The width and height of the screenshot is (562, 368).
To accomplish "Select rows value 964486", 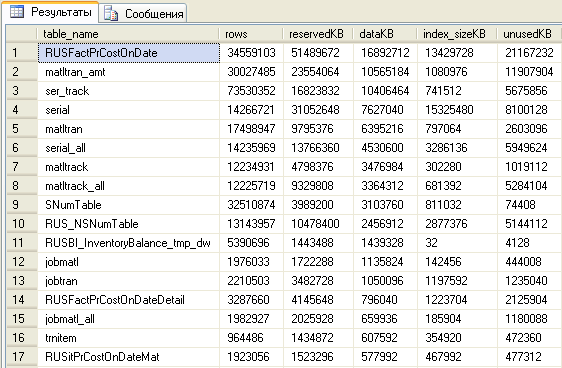I will (x=252, y=338).
